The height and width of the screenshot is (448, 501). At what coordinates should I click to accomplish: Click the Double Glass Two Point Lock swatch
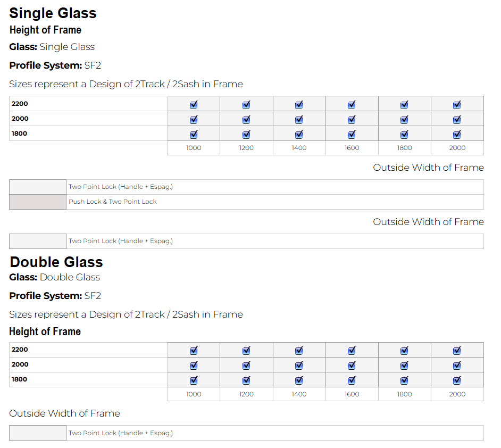(38, 433)
